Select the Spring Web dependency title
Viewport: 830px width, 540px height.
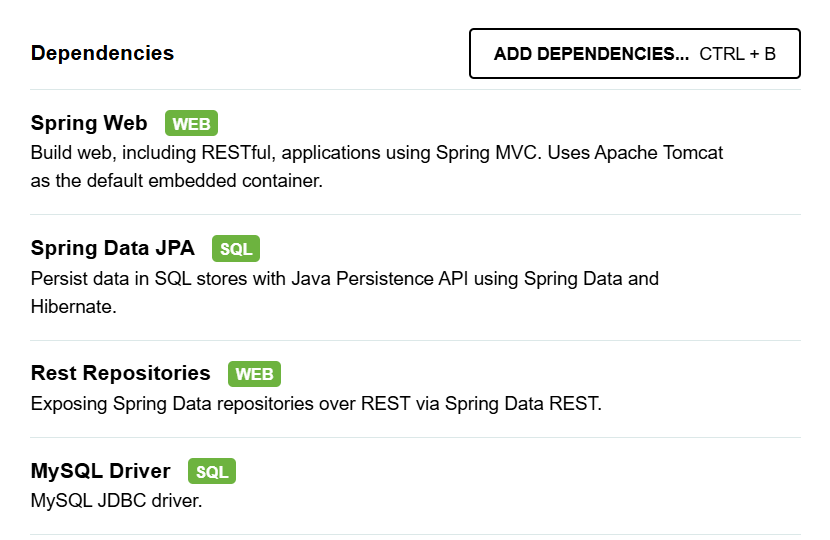click(89, 123)
